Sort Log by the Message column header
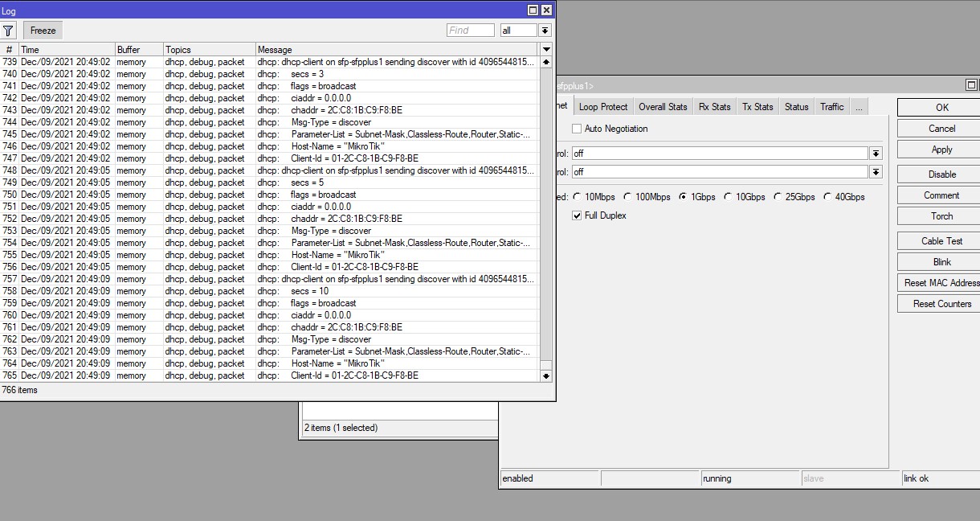Screen dimensions: 980x521 coord(398,50)
